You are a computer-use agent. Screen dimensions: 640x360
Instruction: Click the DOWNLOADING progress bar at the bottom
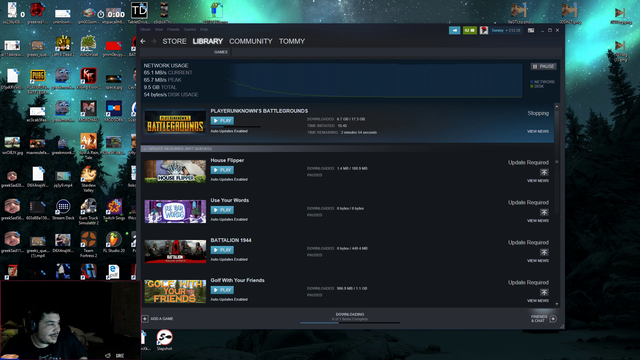click(x=350, y=322)
